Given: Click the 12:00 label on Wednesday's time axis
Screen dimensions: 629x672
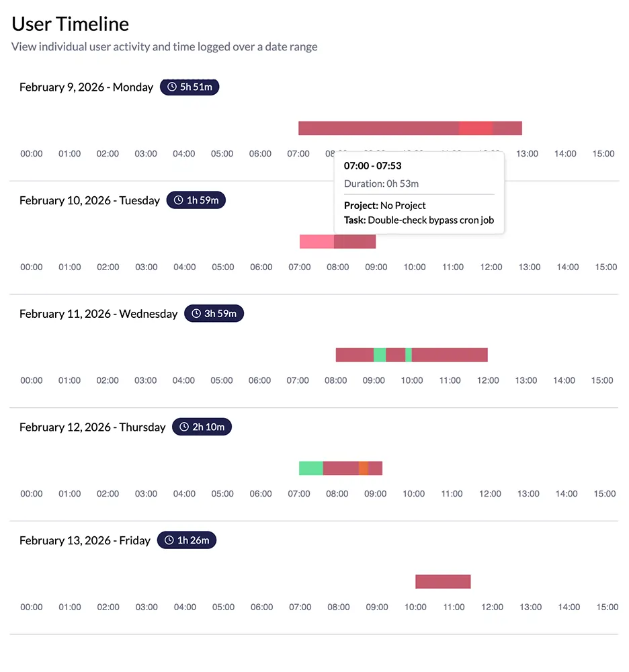Looking at the screenshot, I should (488, 380).
